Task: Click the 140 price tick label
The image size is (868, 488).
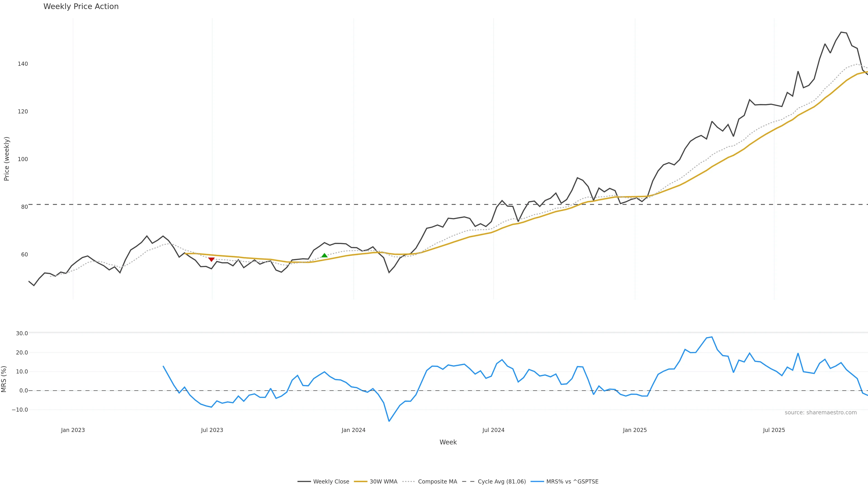Action: tap(23, 64)
